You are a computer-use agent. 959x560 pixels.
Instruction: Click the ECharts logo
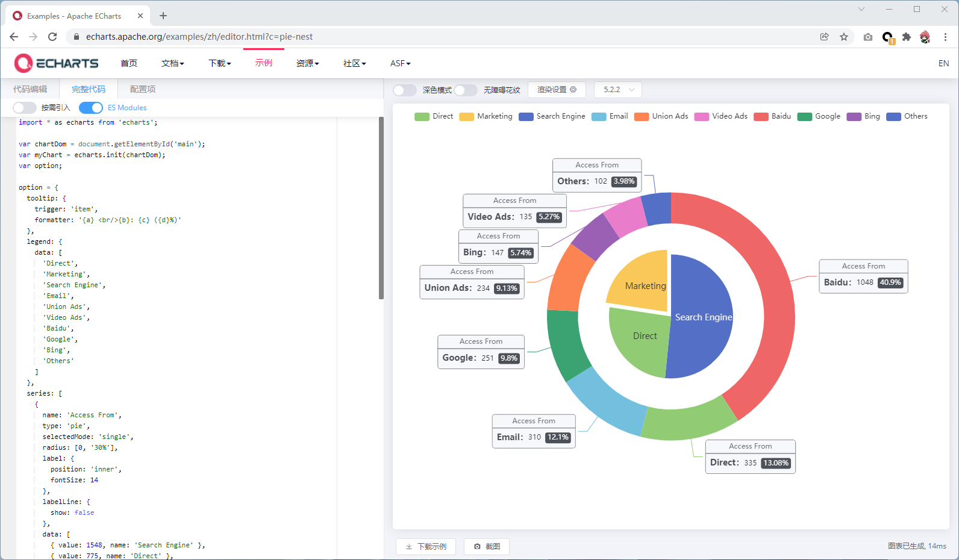[56, 63]
